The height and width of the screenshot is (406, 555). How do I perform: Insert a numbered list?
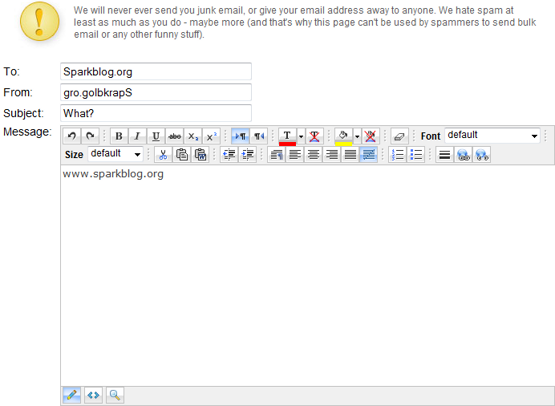(x=397, y=155)
